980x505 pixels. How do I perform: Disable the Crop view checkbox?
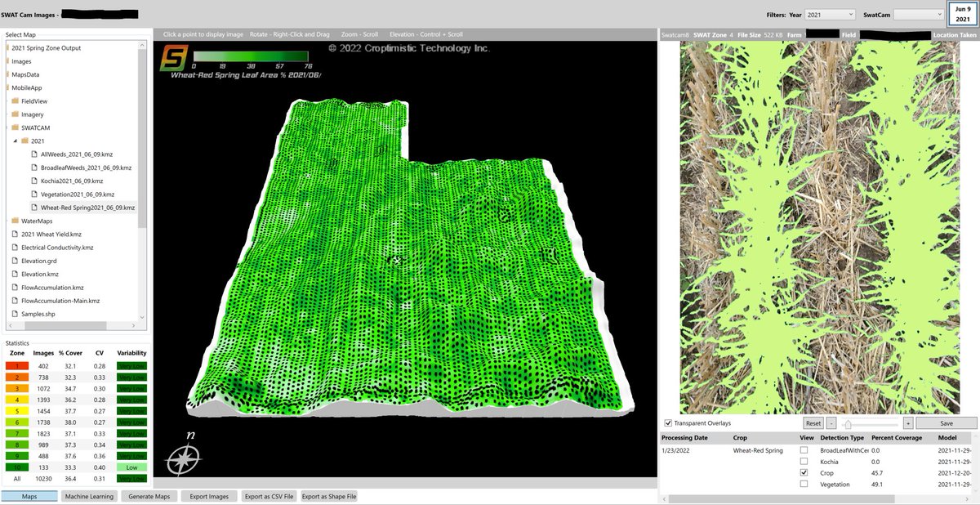click(x=804, y=472)
